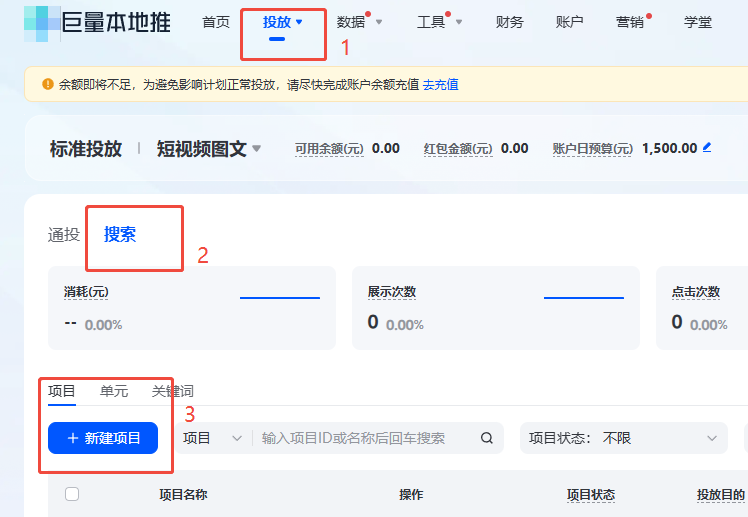Click the 消耗(元) metric card

pos(192,308)
